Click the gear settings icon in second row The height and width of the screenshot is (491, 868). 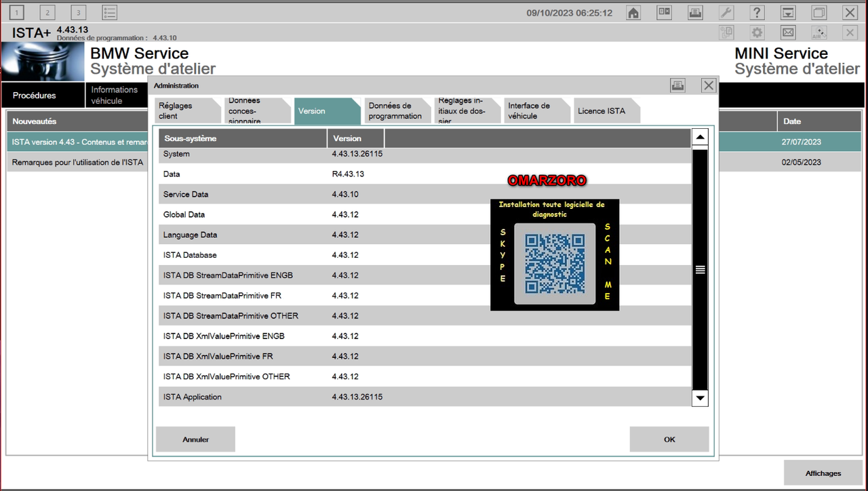point(757,33)
